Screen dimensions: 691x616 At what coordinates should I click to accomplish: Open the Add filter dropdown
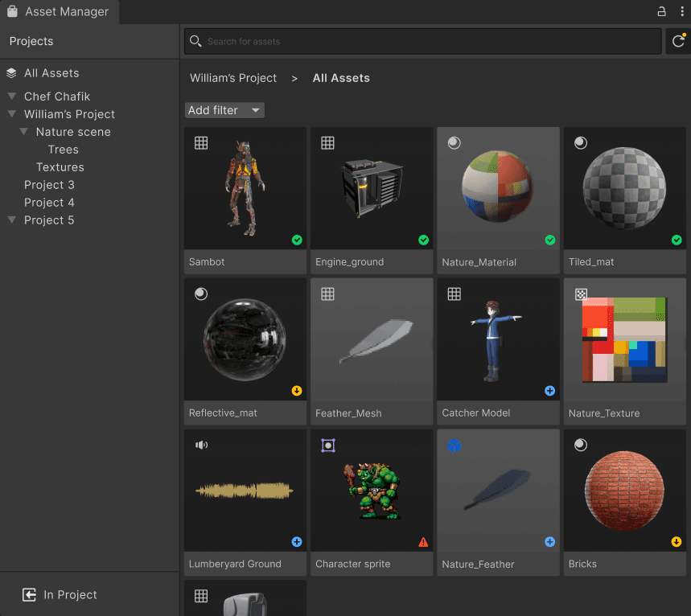click(x=224, y=109)
